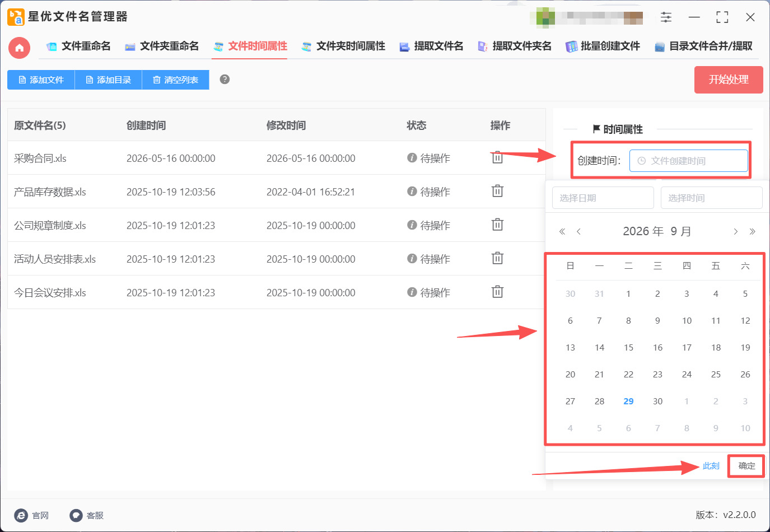Click the 选择时间 input field
The image size is (770, 532).
pyautogui.click(x=712, y=198)
